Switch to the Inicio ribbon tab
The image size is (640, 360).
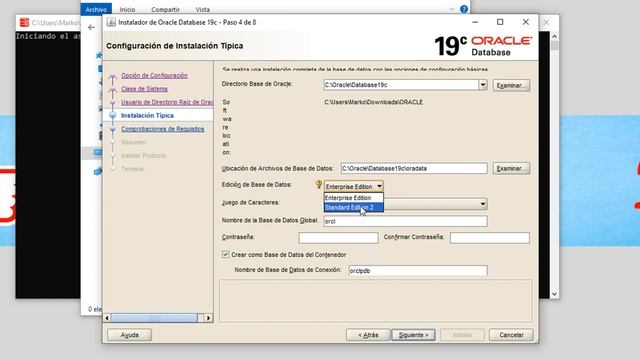coord(127,9)
